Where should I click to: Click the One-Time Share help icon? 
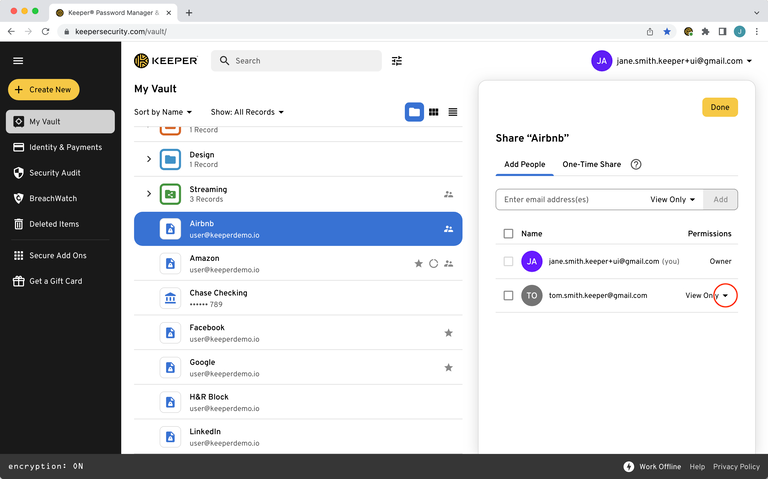click(x=636, y=164)
